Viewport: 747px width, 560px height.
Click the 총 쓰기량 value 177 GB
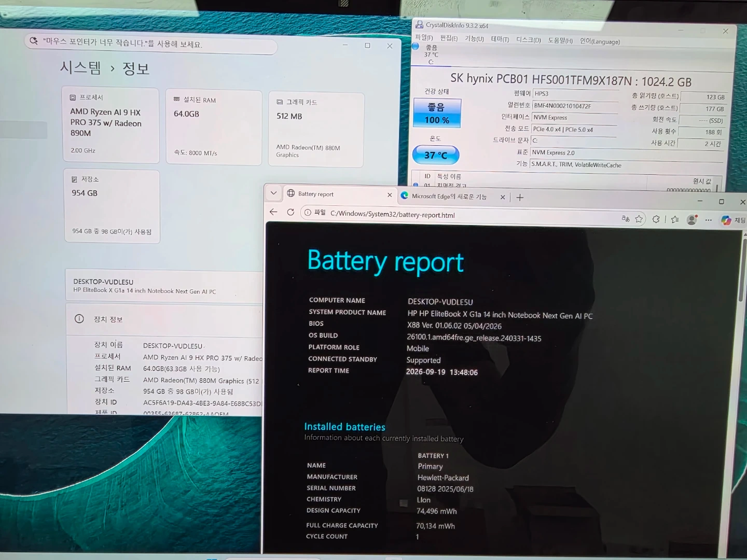click(702, 109)
